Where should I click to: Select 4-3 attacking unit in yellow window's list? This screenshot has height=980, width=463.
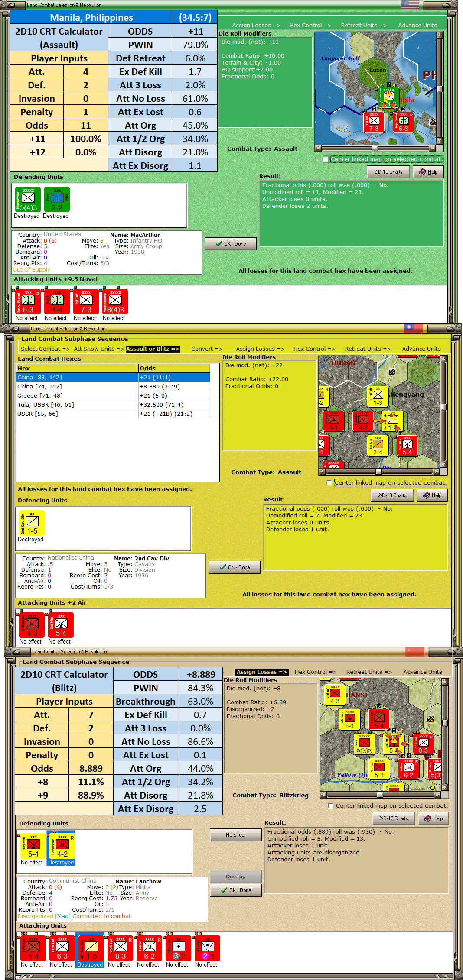pyautogui.click(x=32, y=625)
